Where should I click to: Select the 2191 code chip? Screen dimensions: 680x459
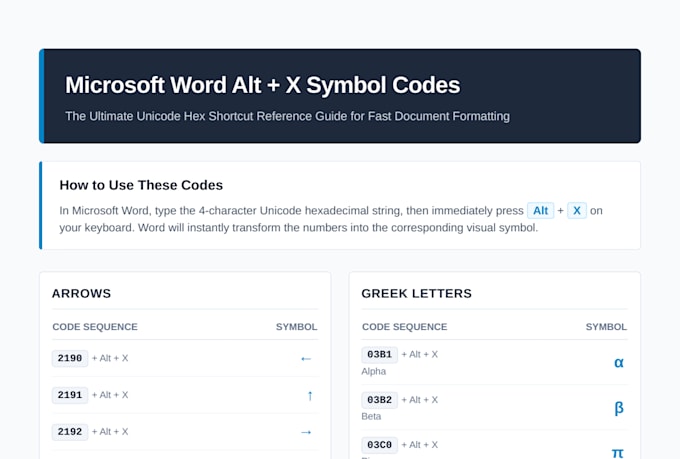70,395
